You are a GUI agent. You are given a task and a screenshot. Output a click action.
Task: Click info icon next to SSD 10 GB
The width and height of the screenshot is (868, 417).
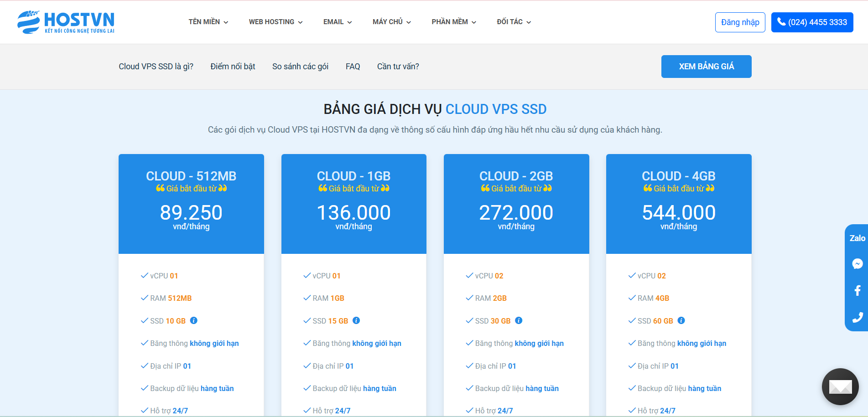pyautogui.click(x=194, y=320)
